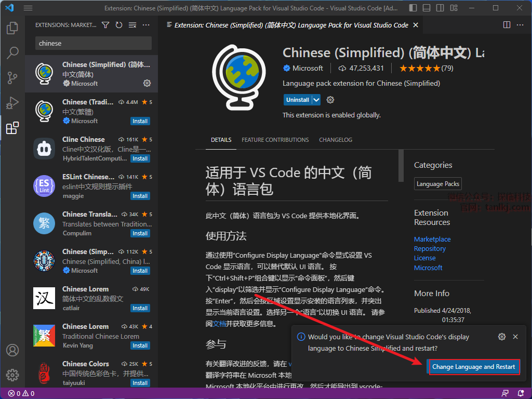Open the Search view icon
Screen dimensions: 532x399
tap(12, 53)
